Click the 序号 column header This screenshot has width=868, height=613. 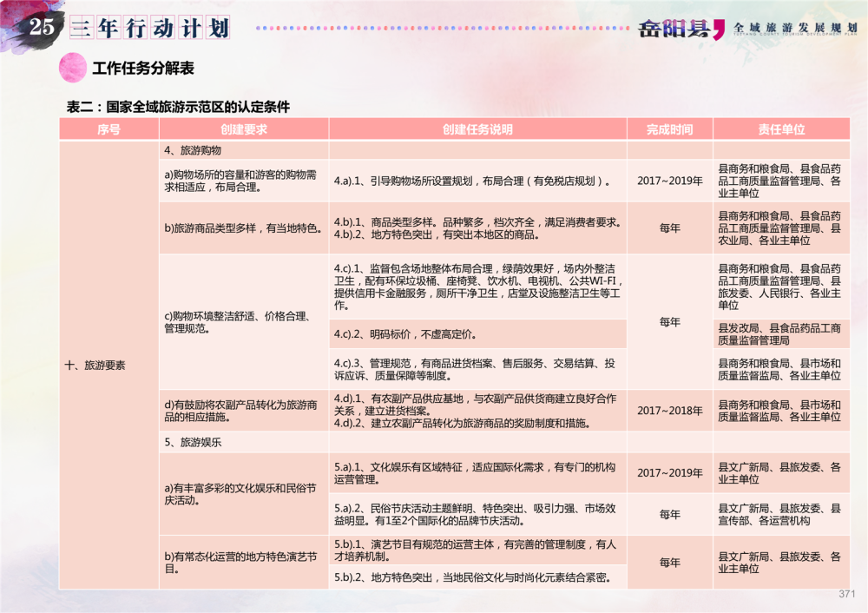pos(108,129)
